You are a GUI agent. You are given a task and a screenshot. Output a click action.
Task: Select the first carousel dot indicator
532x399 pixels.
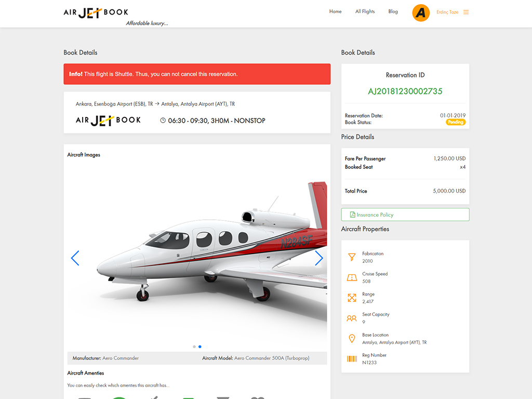194,347
